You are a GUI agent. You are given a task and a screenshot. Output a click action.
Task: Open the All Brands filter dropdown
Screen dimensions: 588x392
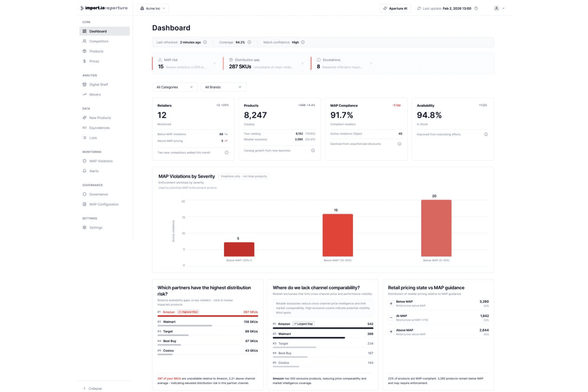(223, 87)
